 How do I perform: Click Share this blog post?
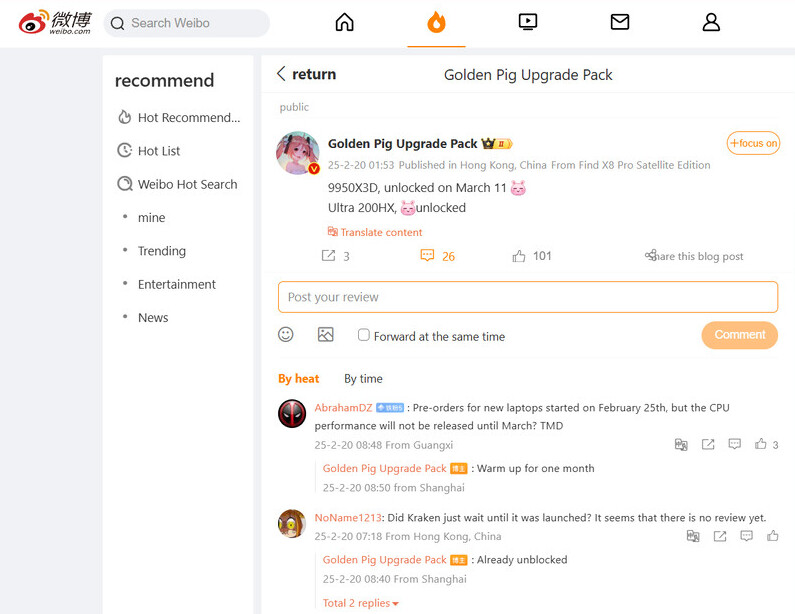pyautogui.click(x=694, y=256)
